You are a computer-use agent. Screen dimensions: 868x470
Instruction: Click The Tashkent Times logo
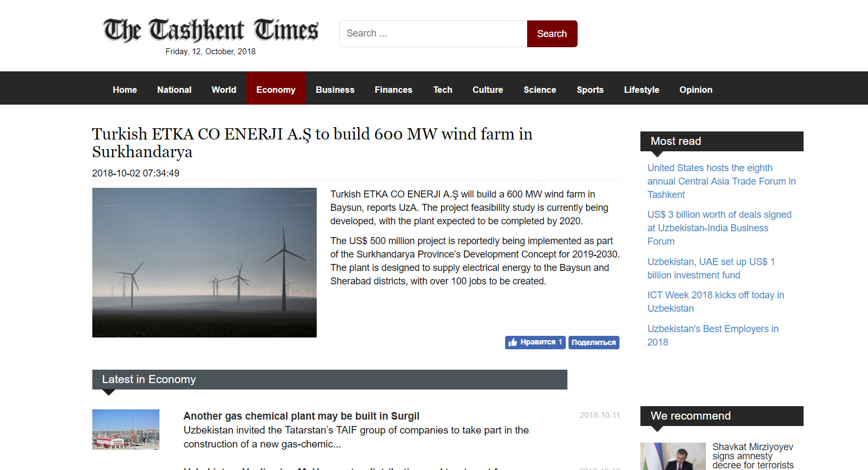tap(210, 31)
